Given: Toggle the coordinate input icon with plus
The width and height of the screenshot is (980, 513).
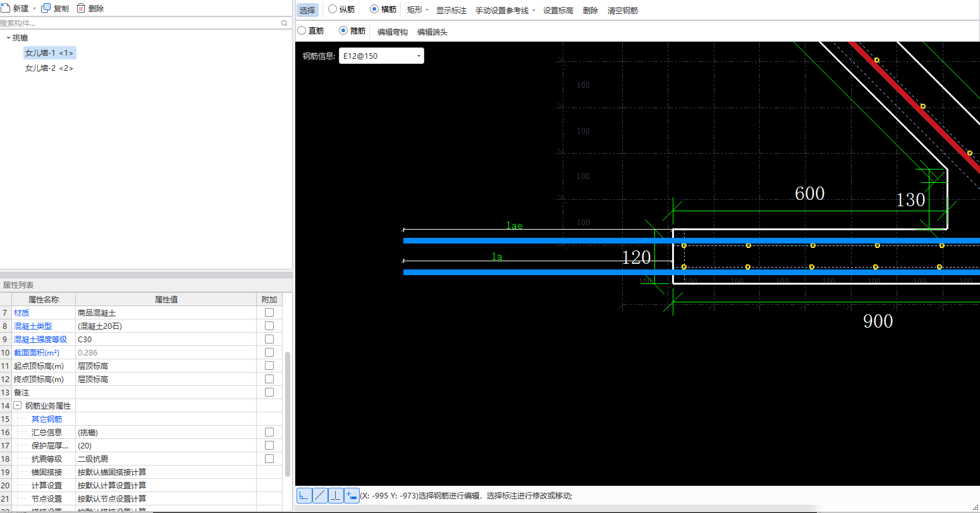Looking at the screenshot, I should coord(352,495).
